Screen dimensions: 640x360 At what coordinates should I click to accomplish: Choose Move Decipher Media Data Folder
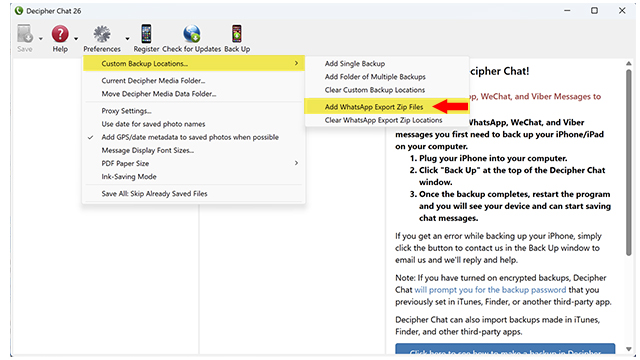193,94
